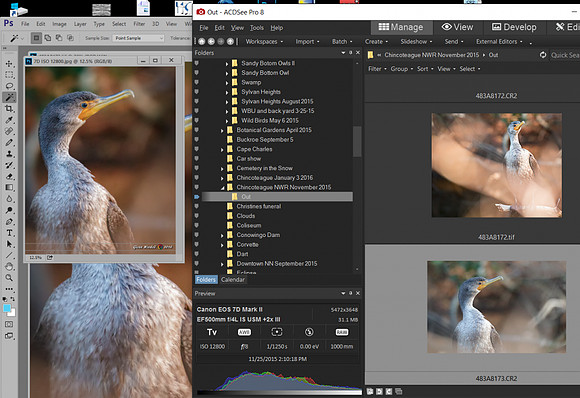Collapse Chincoteague NWR November 2015 folder
Image resolution: width=580 pixels, height=398 pixels.
pyautogui.click(x=223, y=188)
